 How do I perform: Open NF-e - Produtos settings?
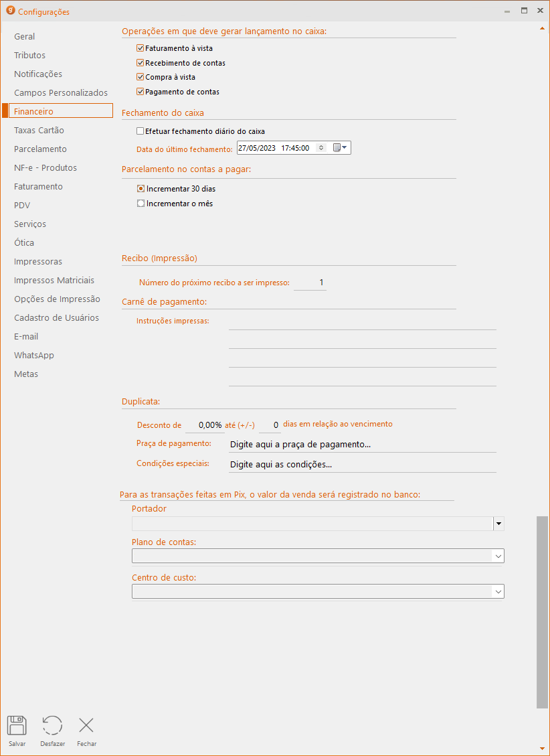tap(45, 168)
